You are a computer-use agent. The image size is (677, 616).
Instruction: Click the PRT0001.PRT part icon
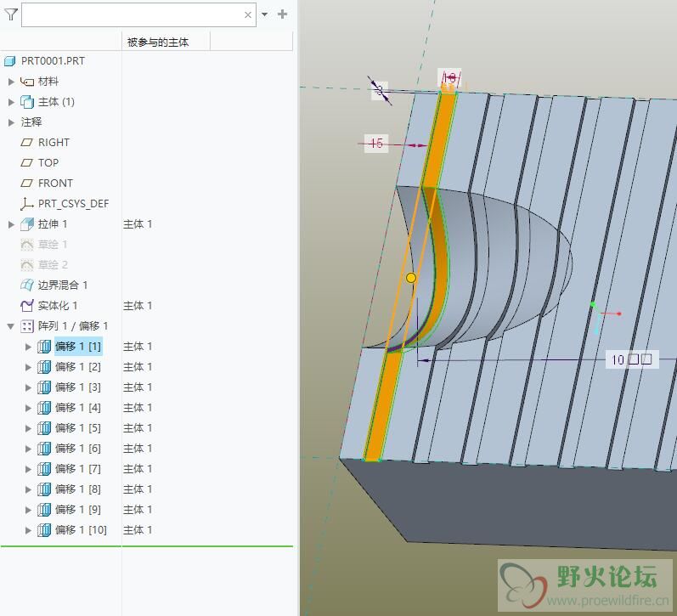coord(10,61)
